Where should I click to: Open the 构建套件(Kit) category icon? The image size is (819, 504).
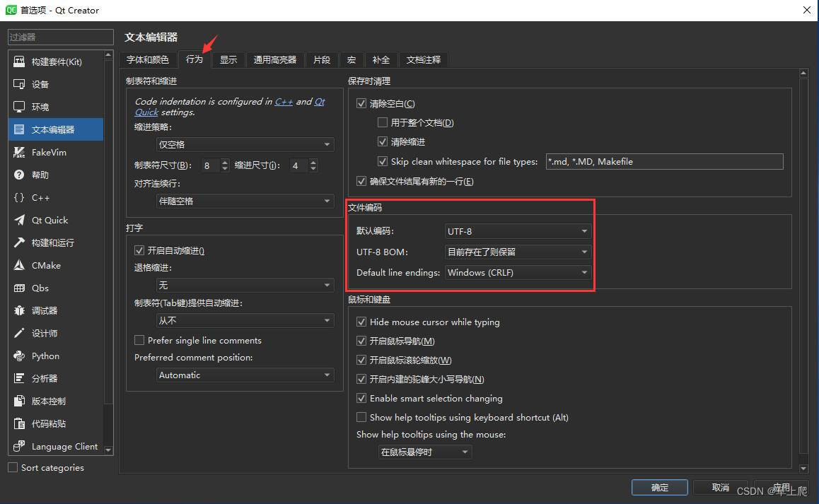[x=19, y=61]
